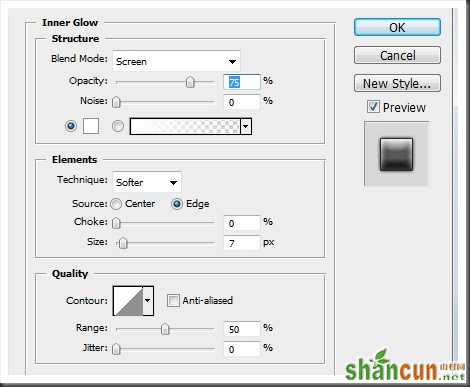470x387 pixels.
Task: Click the Cancel button
Action: click(x=397, y=55)
